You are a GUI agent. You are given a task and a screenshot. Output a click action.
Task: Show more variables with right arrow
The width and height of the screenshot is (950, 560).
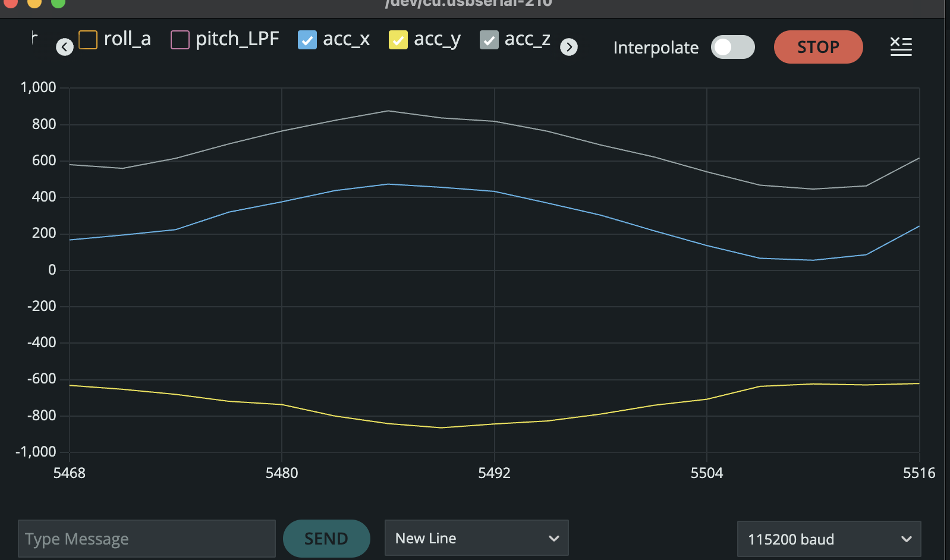tap(569, 47)
